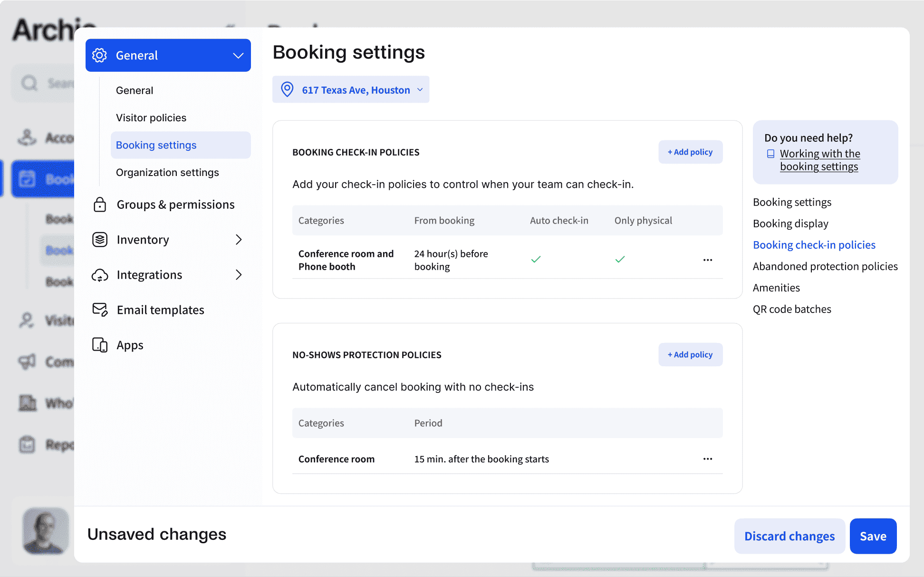The height and width of the screenshot is (577, 924).
Task: Click Discard changes
Action: (x=789, y=536)
